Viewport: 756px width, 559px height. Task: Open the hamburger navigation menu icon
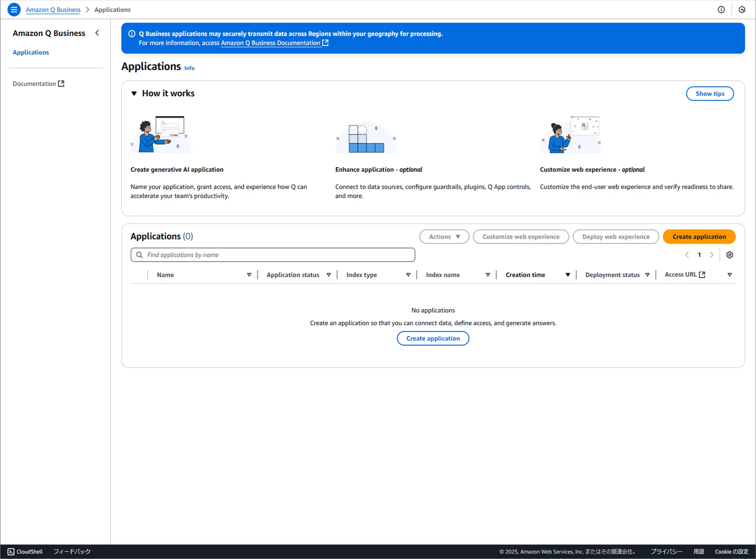pos(14,10)
